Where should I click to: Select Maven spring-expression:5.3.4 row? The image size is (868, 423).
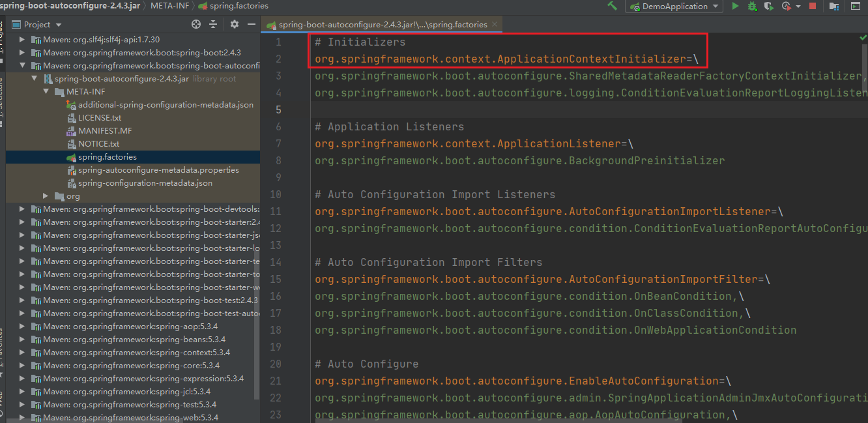pyautogui.click(x=133, y=379)
